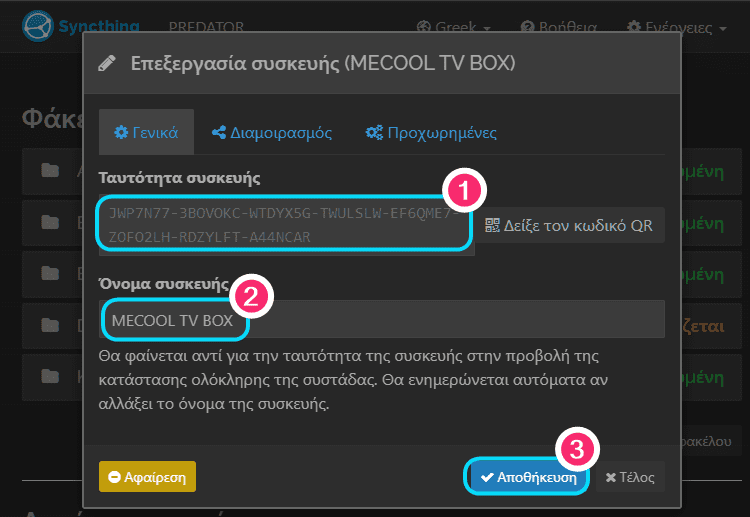Click the last folder icon in the list
Screen dimensions: 750x517
(x=50, y=376)
